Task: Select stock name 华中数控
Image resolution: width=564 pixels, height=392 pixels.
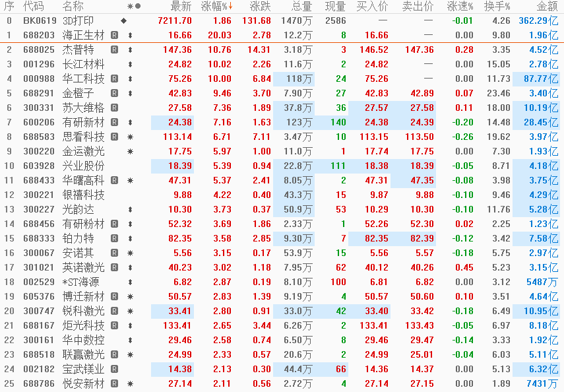Action: (84, 340)
